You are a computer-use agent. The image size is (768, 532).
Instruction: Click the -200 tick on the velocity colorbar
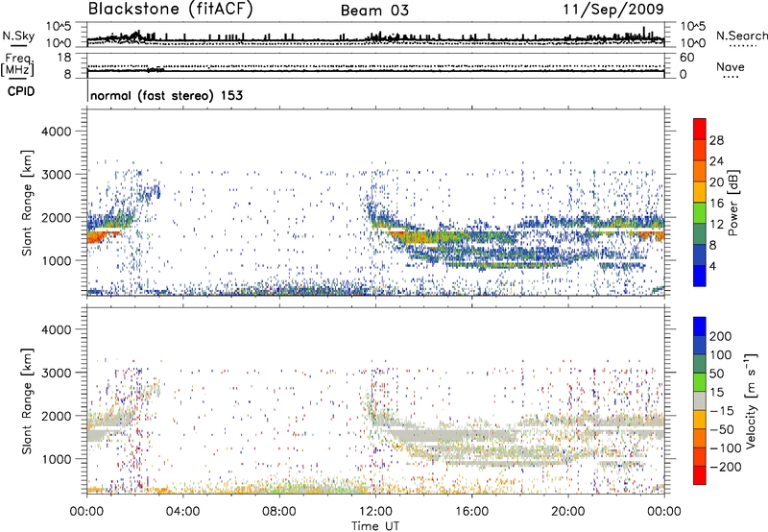tap(724, 467)
